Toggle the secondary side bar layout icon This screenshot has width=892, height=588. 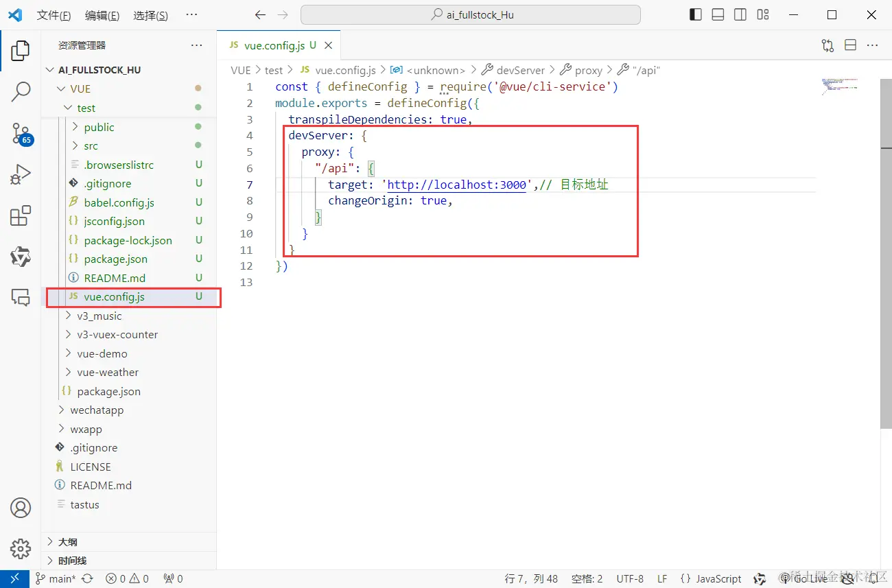pos(740,14)
